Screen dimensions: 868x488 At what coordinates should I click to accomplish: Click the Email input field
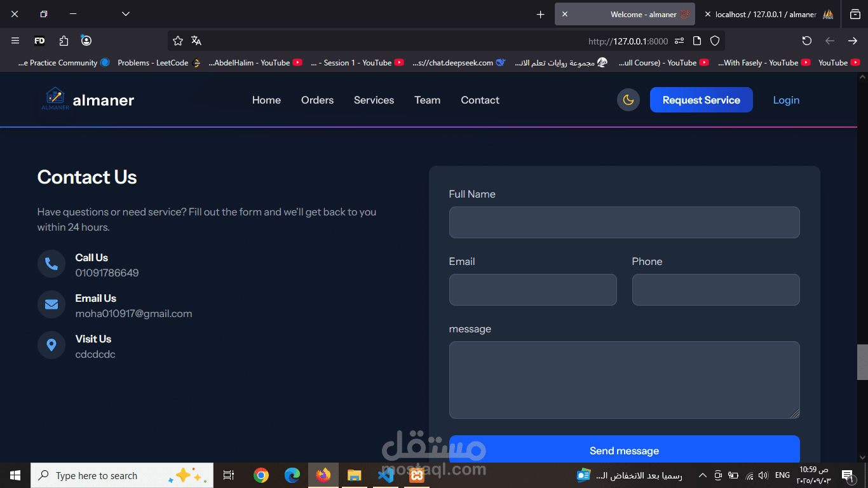(532, 290)
